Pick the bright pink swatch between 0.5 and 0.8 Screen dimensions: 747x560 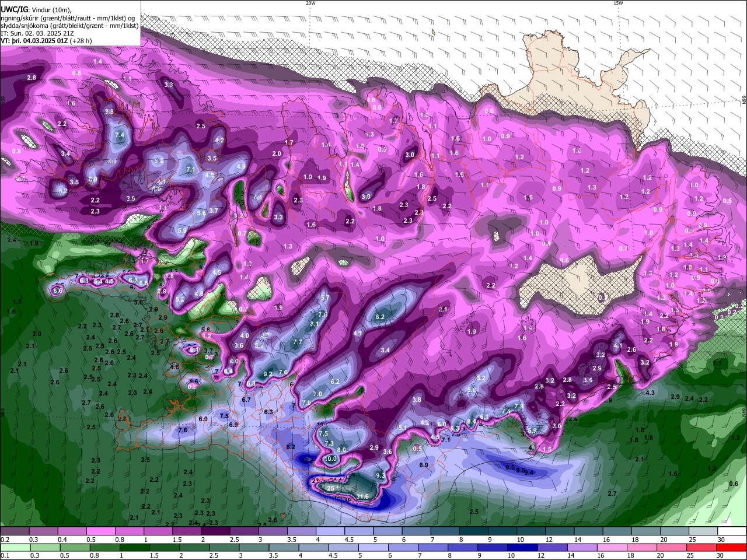(100, 531)
